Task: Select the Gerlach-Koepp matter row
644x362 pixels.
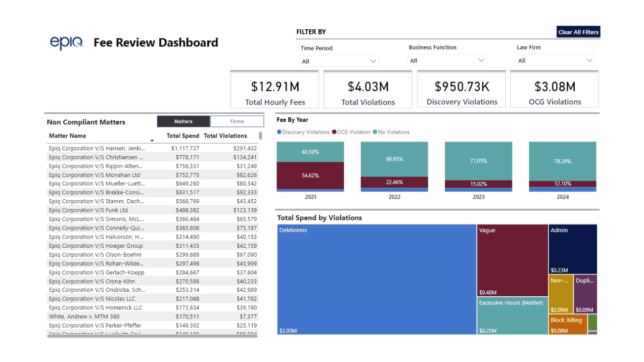Action: (152, 273)
